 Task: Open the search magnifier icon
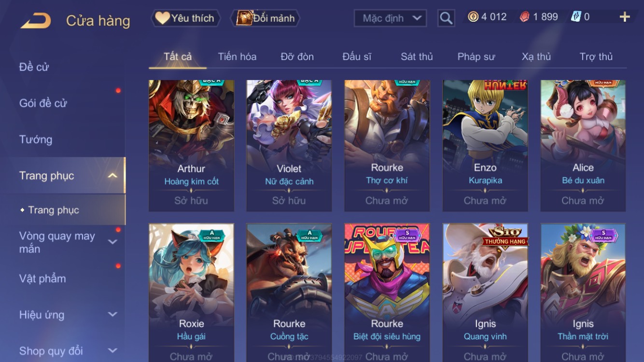coord(446,18)
